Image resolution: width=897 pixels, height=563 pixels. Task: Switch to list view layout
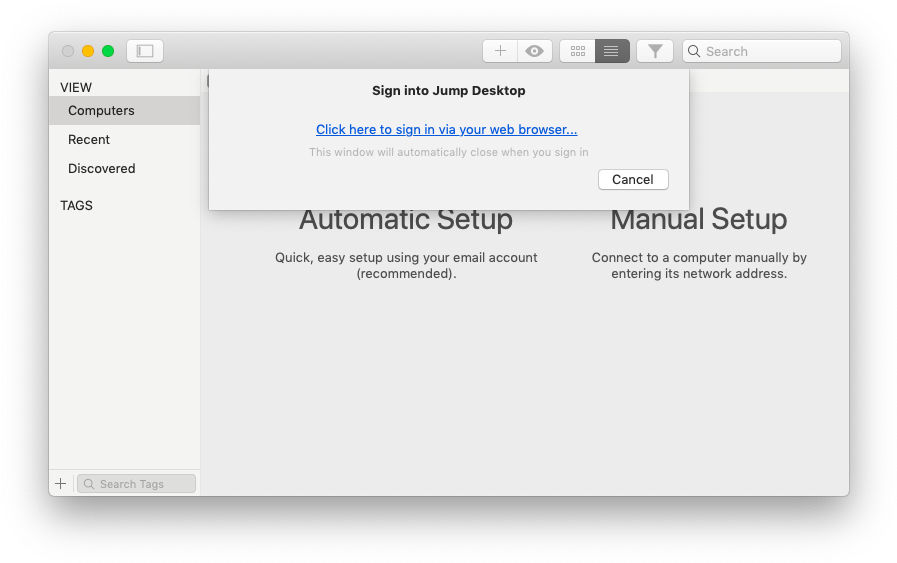[612, 51]
